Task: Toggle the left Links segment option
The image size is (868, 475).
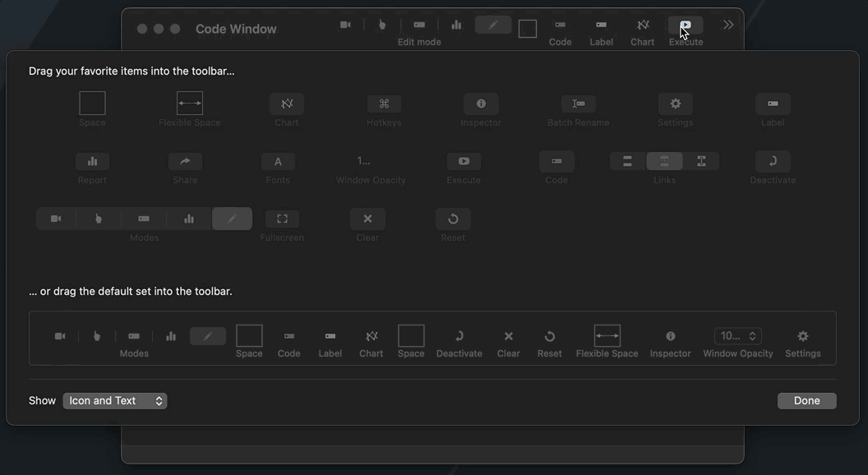Action: pos(627,162)
